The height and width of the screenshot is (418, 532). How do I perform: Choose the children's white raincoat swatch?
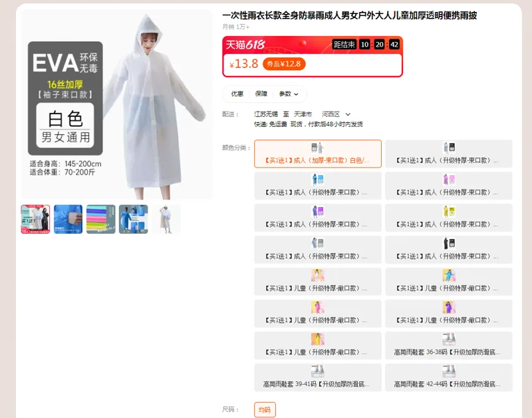[318, 281]
